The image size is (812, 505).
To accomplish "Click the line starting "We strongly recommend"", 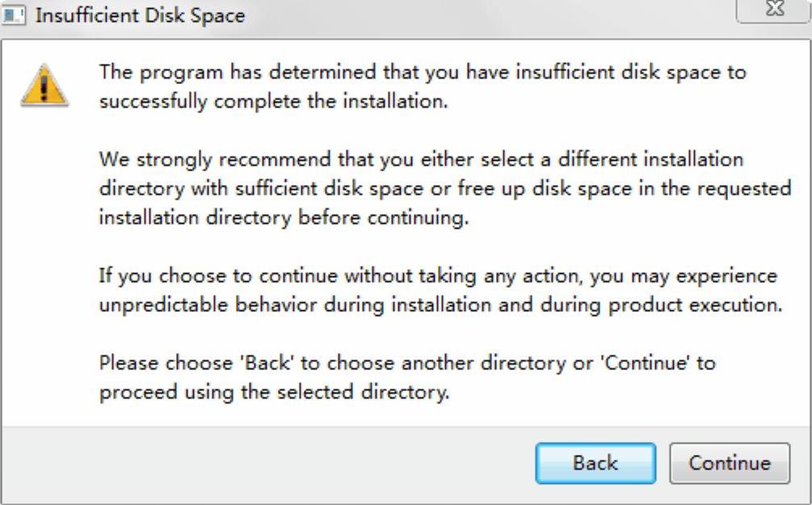I will click(x=420, y=159).
